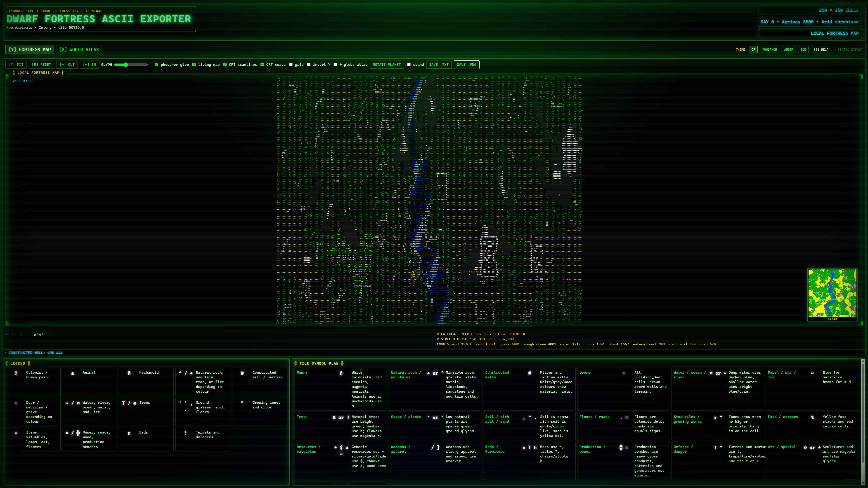Image resolution: width=868 pixels, height=488 pixels.
Task: Click the Constructed wall # glyph in Legend
Action: click(242, 373)
